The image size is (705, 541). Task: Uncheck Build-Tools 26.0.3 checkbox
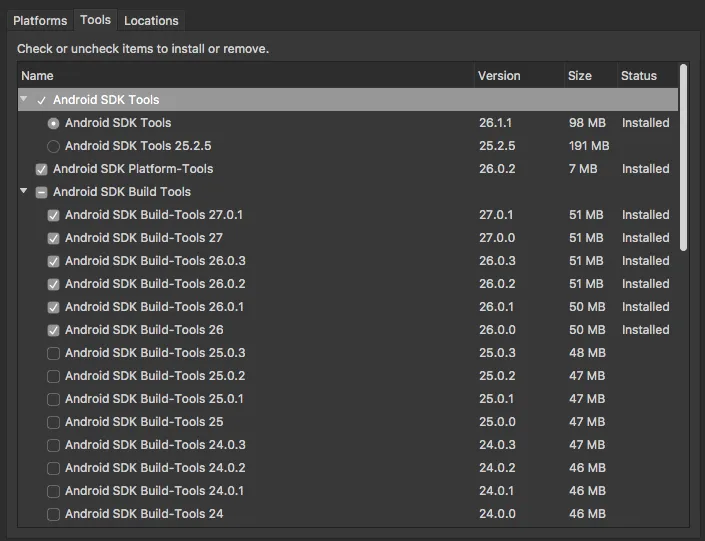coord(54,261)
